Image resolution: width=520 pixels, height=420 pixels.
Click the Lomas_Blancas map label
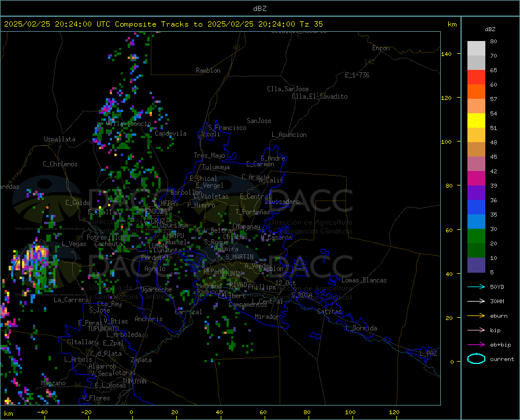coord(364,280)
